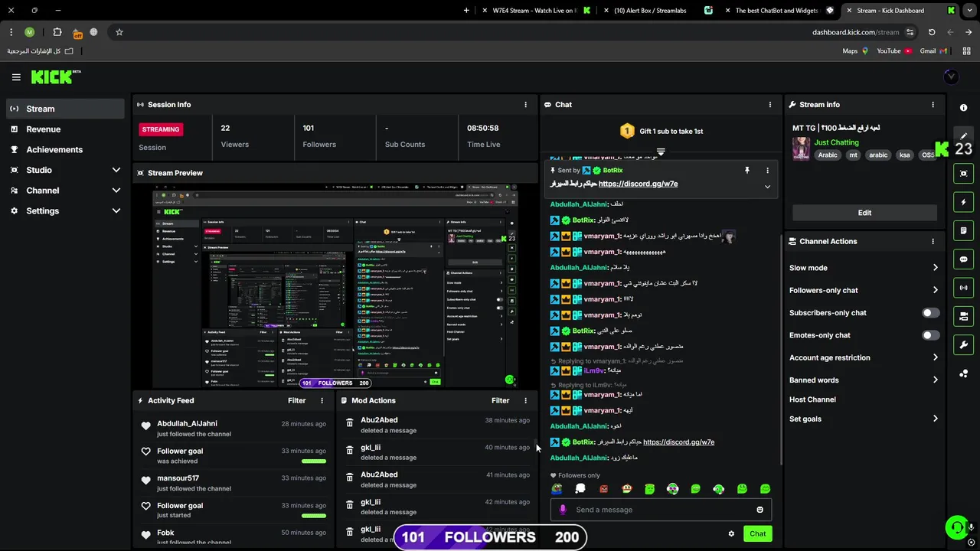Click the Stream Preview video thumbnail
The height and width of the screenshot is (551, 980).
(335, 286)
